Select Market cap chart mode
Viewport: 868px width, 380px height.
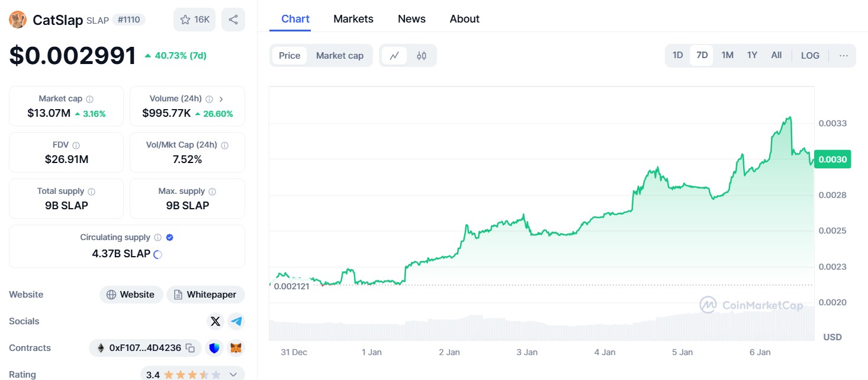click(x=340, y=56)
